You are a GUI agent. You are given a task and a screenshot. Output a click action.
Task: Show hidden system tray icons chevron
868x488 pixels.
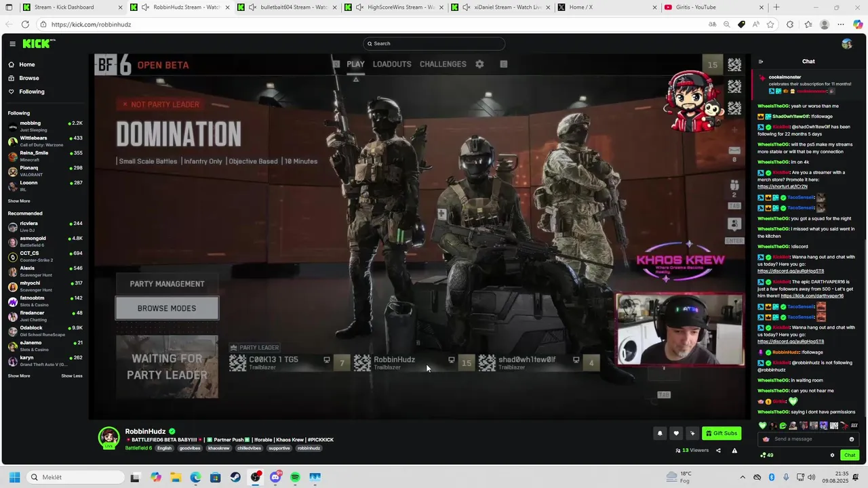click(x=743, y=477)
